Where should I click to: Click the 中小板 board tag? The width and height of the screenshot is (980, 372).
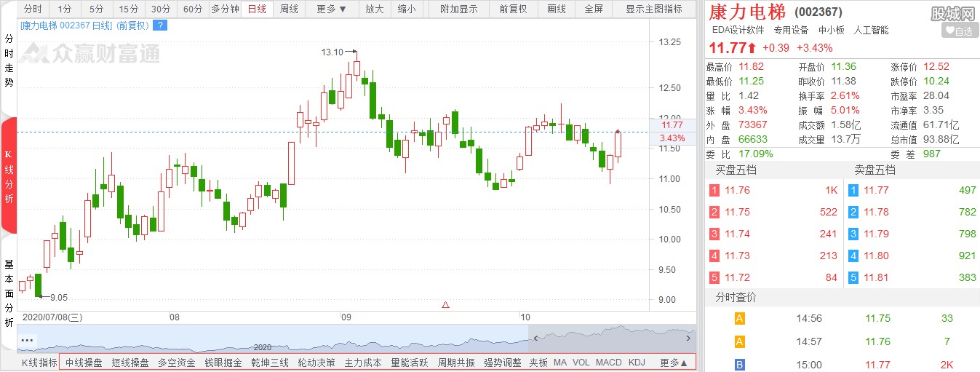[832, 31]
